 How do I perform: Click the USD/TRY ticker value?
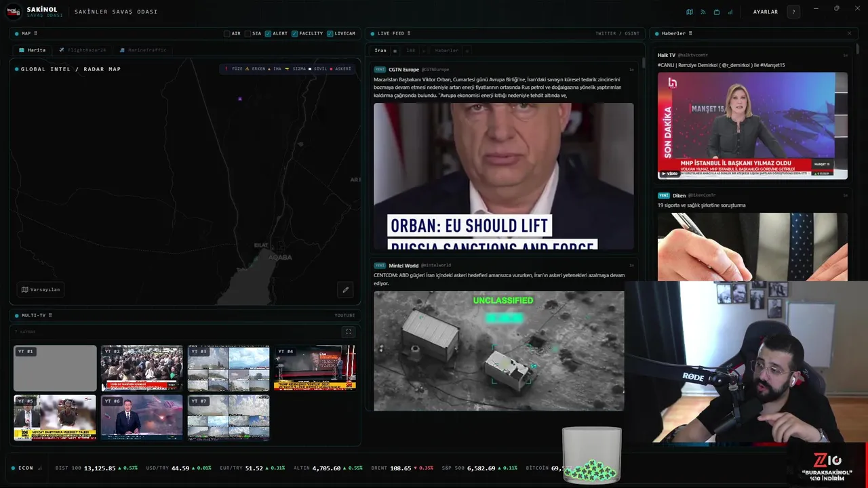pyautogui.click(x=180, y=468)
